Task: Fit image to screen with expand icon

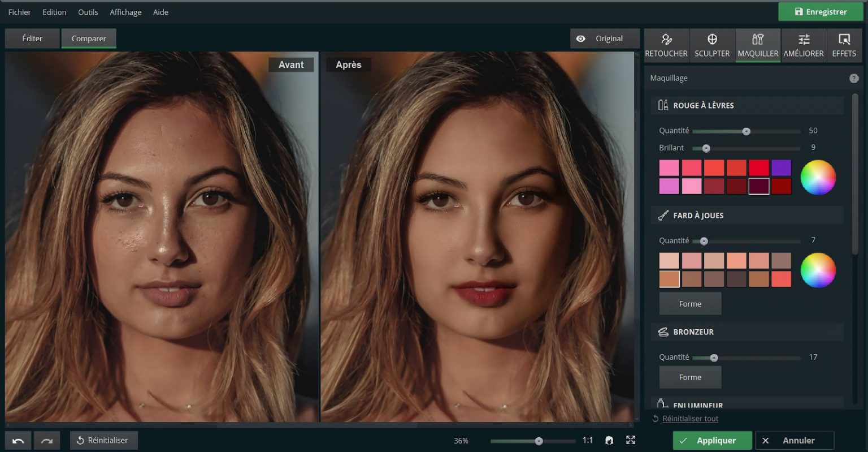Action: click(630, 440)
